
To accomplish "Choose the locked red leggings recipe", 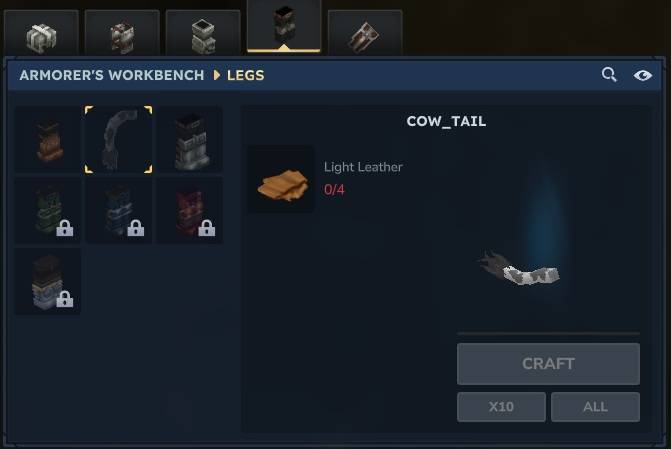I will pyautogui.click(x=190, y=211).
